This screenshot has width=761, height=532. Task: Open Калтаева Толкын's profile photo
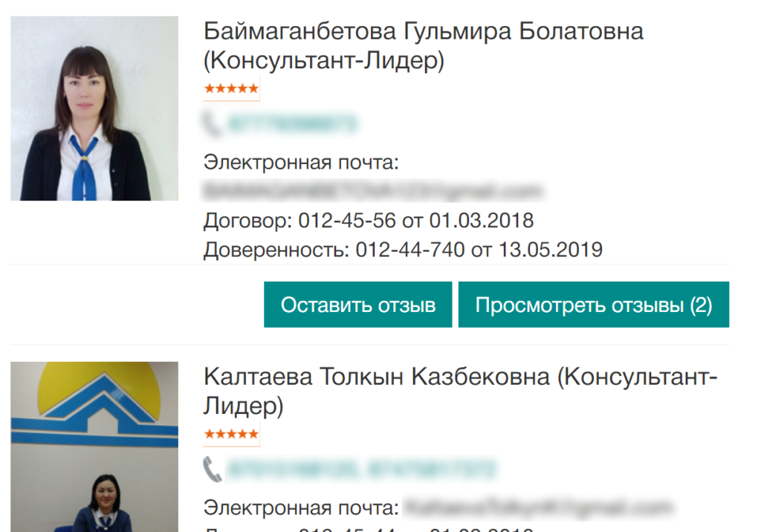click(x=94, y=447)
